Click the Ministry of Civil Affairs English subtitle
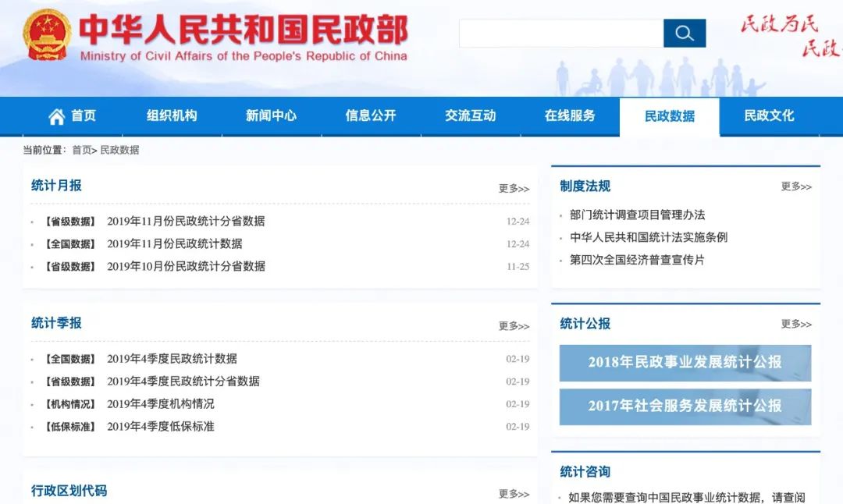Image resolution: width=843 pixels, height=504 pixels. [244, 56]
